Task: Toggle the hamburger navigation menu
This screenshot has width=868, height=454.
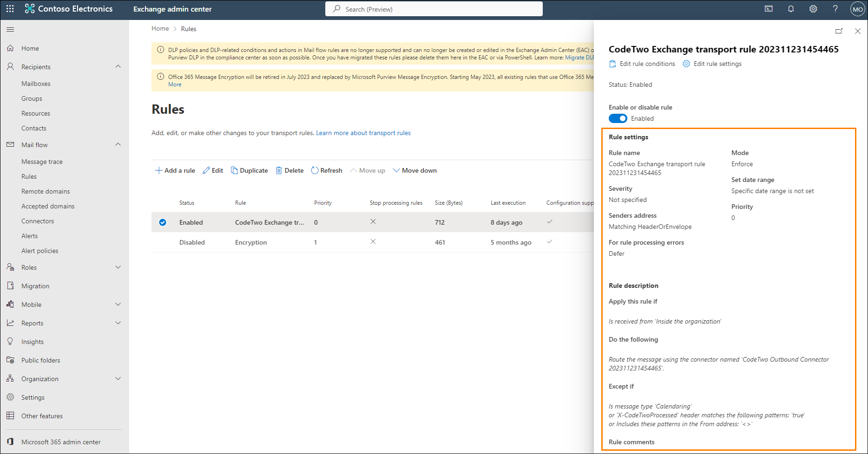Action: [x=10, y=29]
